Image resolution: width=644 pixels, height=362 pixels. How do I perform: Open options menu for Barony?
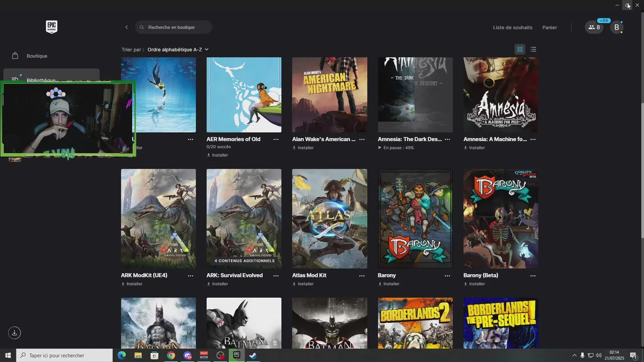(447, 276)
